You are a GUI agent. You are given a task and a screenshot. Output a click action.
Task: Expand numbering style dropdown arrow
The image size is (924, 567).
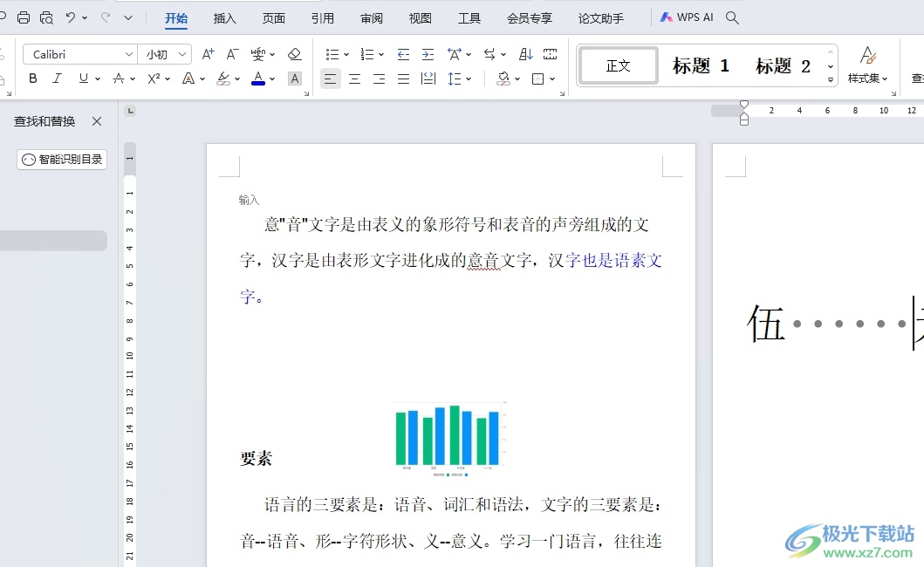coord(381,54)
